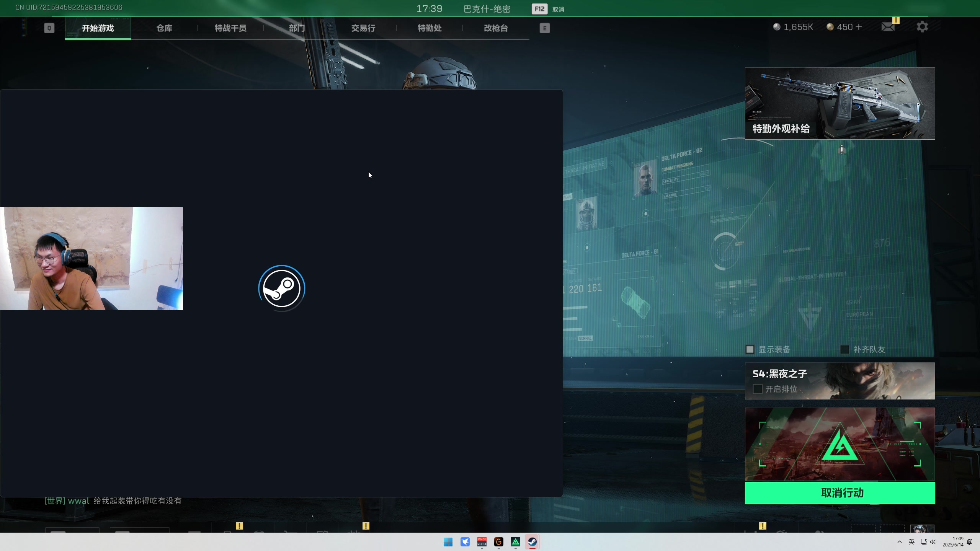Click the 1,655K coin currency icon
Viewport: 980px width, 551px height.
tap(777, 27)
